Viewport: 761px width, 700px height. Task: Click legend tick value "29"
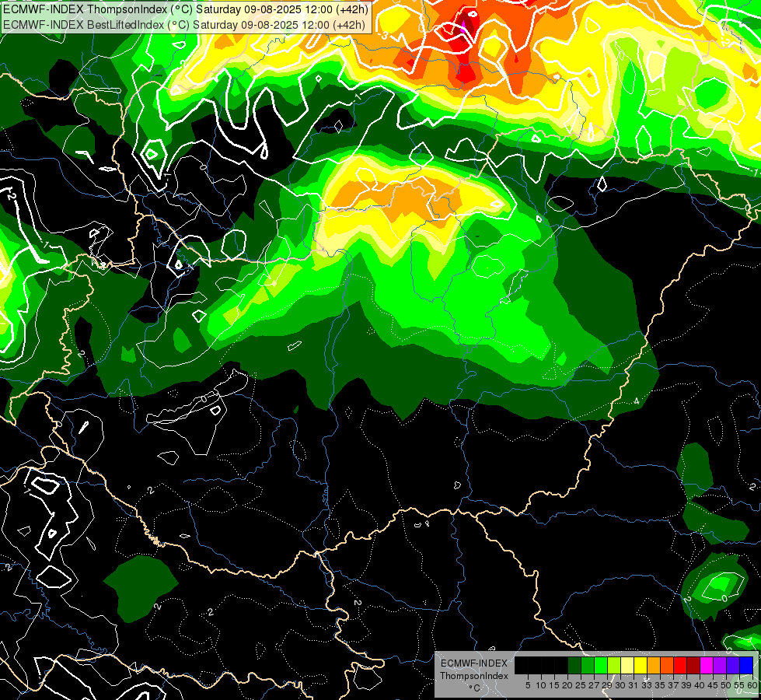tap(608, 685)
